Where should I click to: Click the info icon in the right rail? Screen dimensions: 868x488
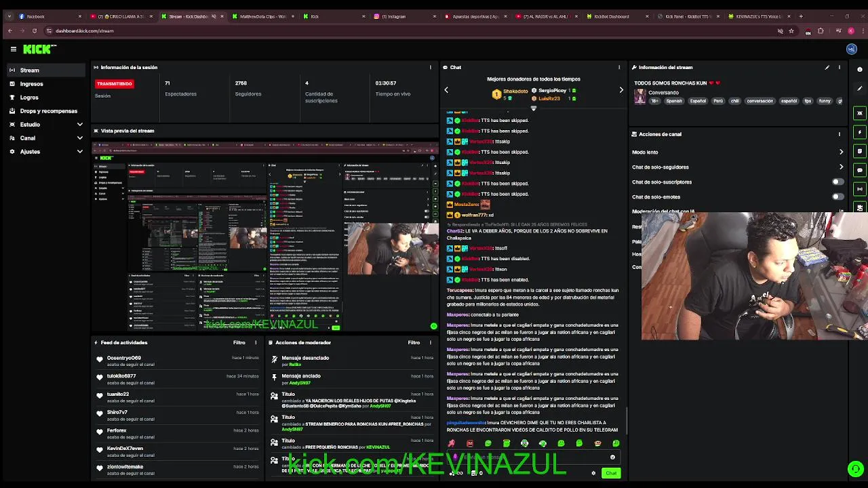[860, 69]
